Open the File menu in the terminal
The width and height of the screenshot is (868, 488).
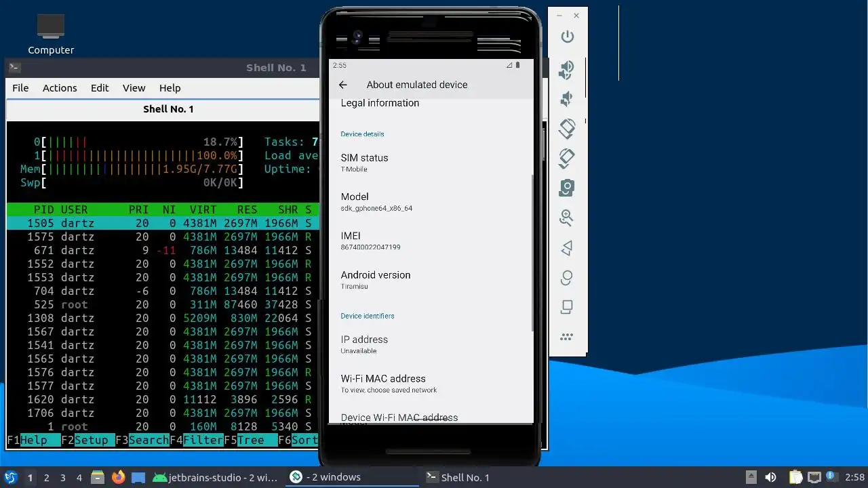point(20,88)
